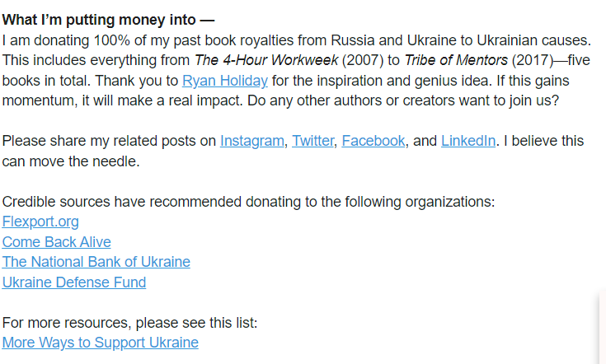Open the Ryan Holiday link
Screen dimensions: 606x364
225,81
